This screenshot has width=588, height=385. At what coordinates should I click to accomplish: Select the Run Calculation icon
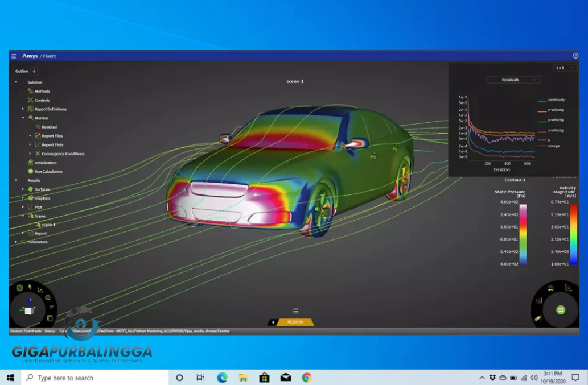point(30,172)
